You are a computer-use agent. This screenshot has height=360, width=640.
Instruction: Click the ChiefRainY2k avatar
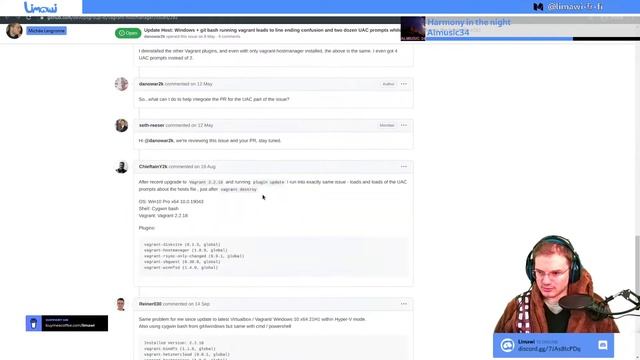coord(121,167)
